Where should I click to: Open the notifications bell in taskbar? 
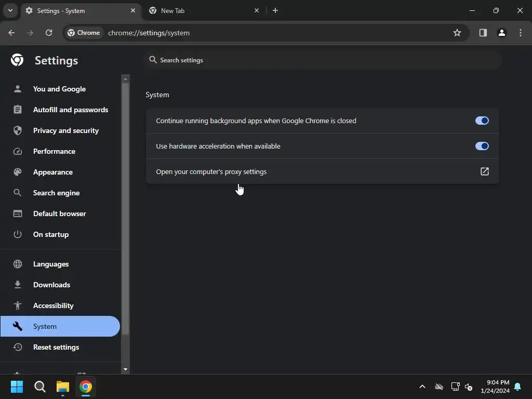517,387
